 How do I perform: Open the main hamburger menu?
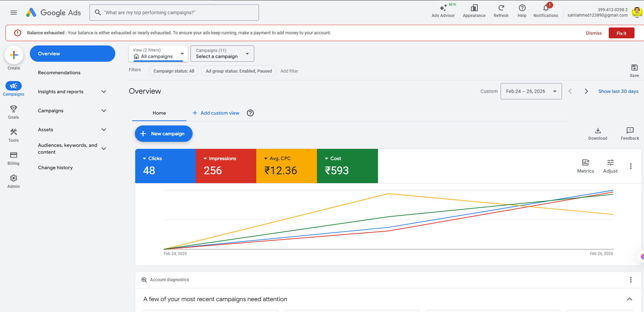click(x=14, y=13)
